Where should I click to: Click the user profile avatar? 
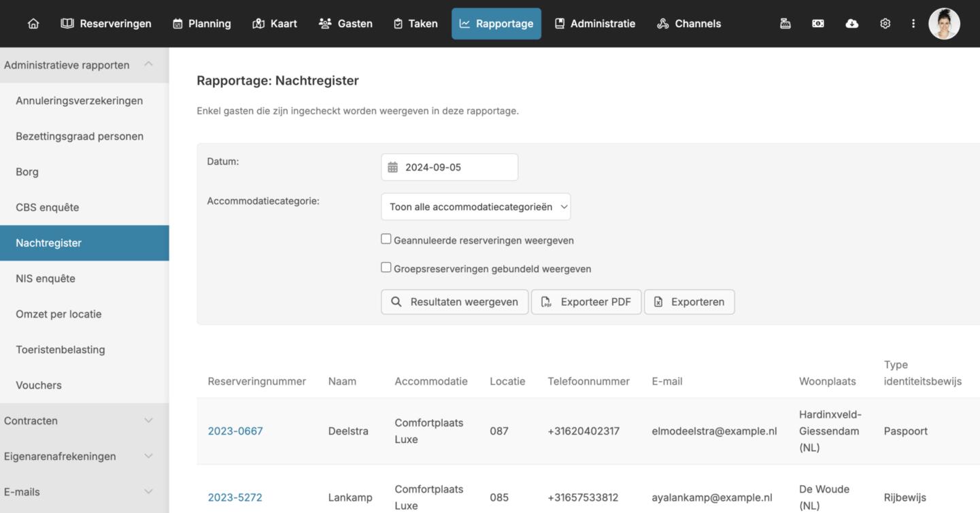pos(944,24)
